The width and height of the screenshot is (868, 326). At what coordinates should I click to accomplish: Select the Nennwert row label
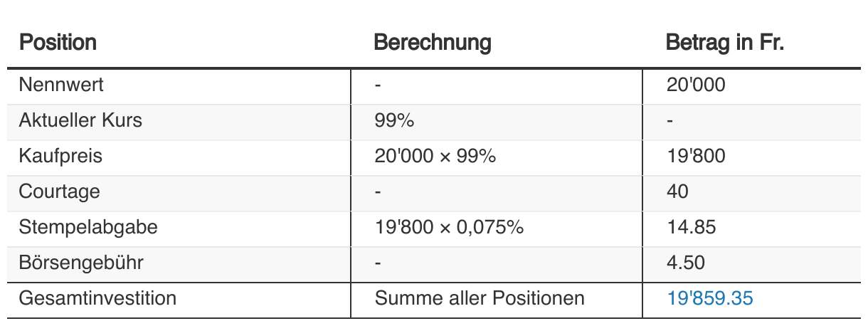[61, 85]
